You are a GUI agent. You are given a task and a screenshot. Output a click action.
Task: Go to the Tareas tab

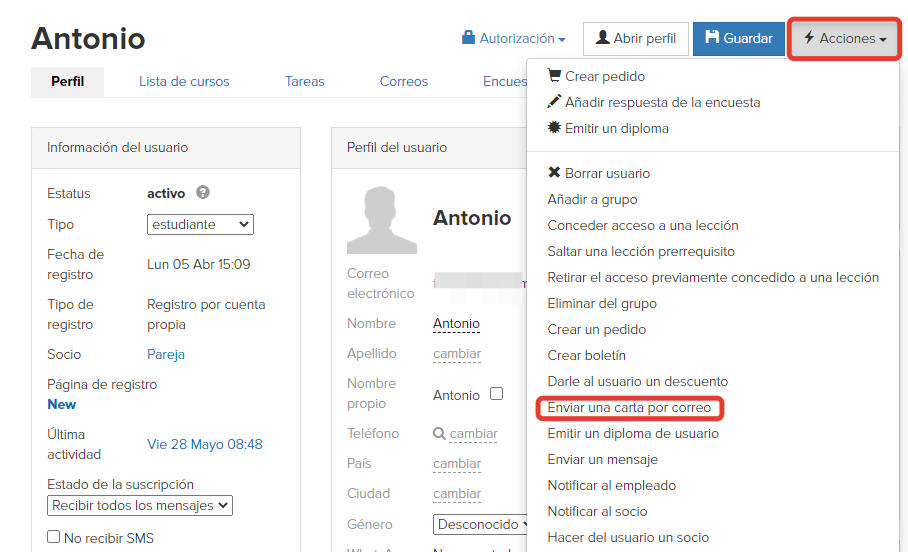305,82
